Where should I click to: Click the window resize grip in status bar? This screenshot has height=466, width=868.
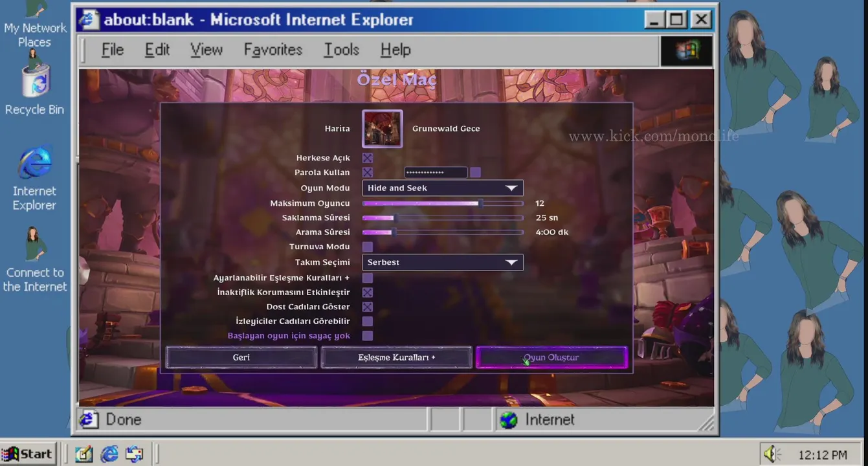point(707,423)
